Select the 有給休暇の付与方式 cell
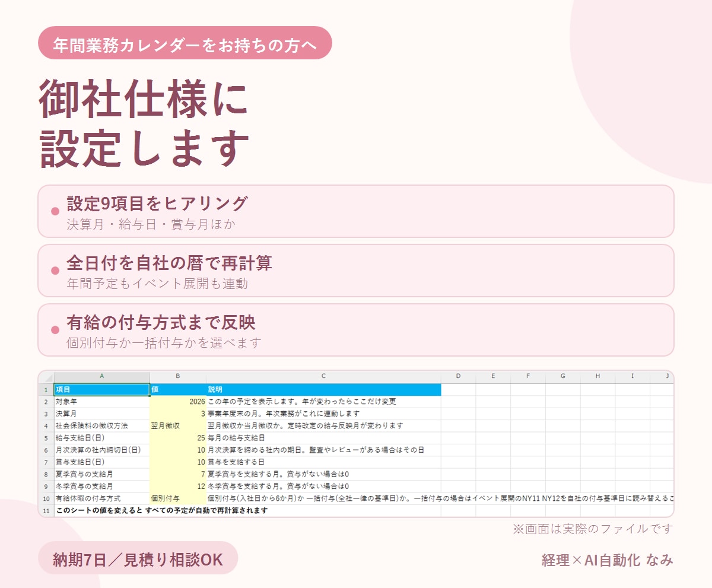 (x=102, y=498)
